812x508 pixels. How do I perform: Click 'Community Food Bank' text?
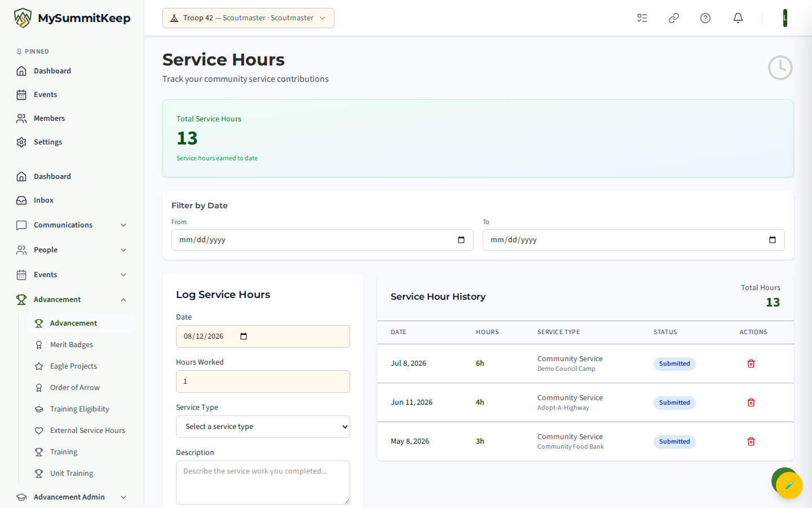pos(570,447)
